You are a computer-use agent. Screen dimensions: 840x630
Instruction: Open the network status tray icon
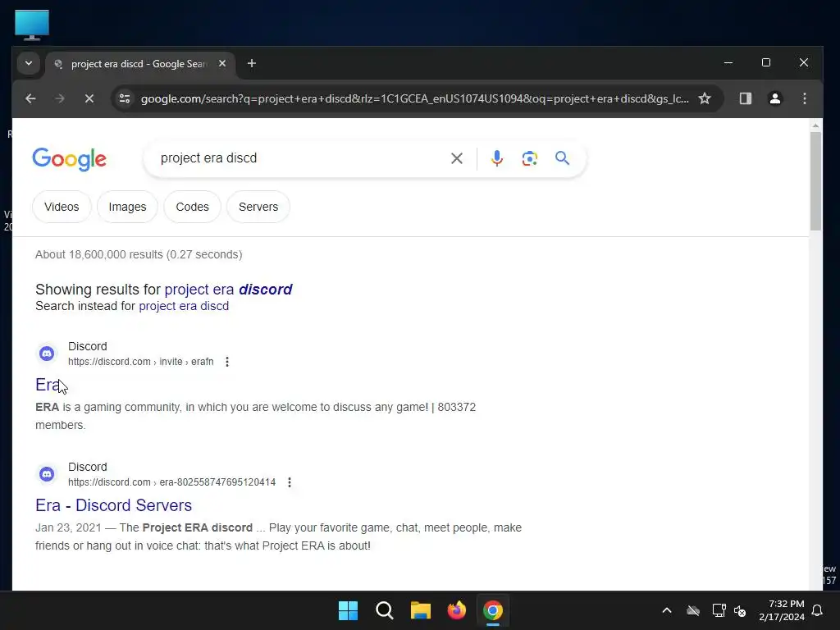pyautogui.click(x=719, y=610)
